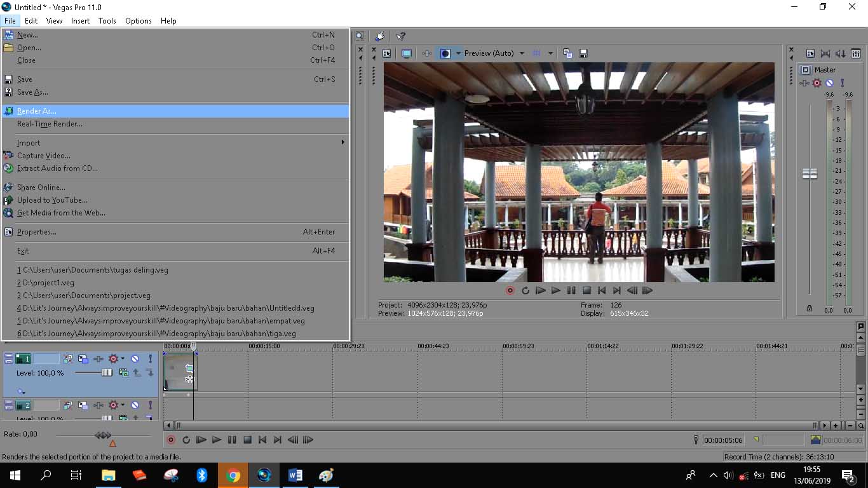868x488 pixels.
Task: Click the Event Pan/Crop icon on the clip
Action: point(189,368)
